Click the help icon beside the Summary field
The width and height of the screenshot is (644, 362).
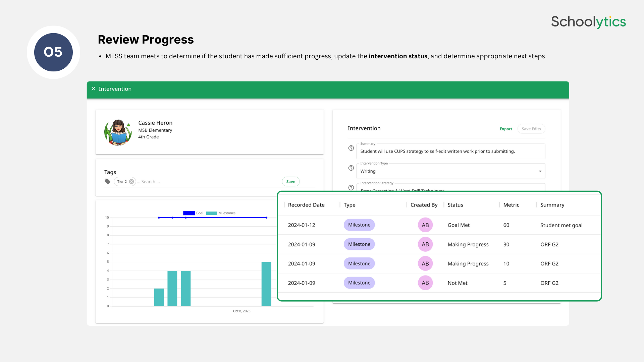tap(351, 148)
